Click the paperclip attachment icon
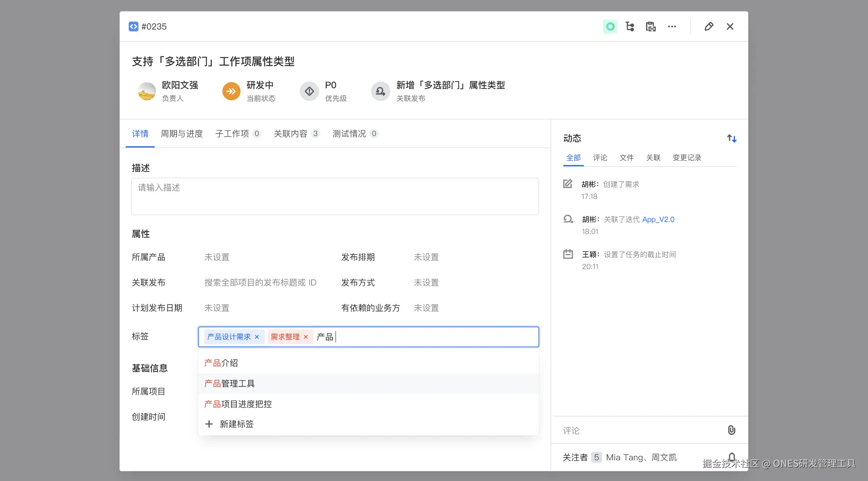The height and width of the screenshot is (481, 868). point(731,430)
